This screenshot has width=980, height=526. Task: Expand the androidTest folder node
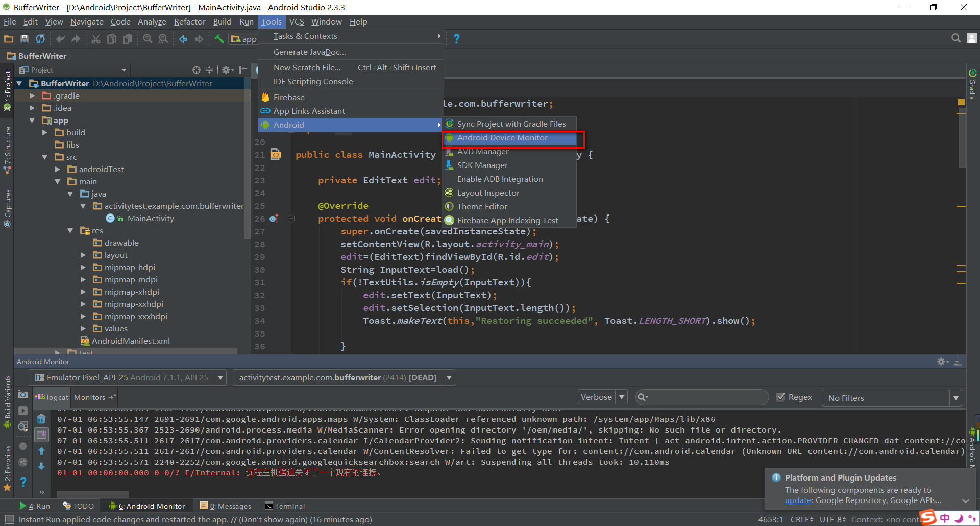58,169
